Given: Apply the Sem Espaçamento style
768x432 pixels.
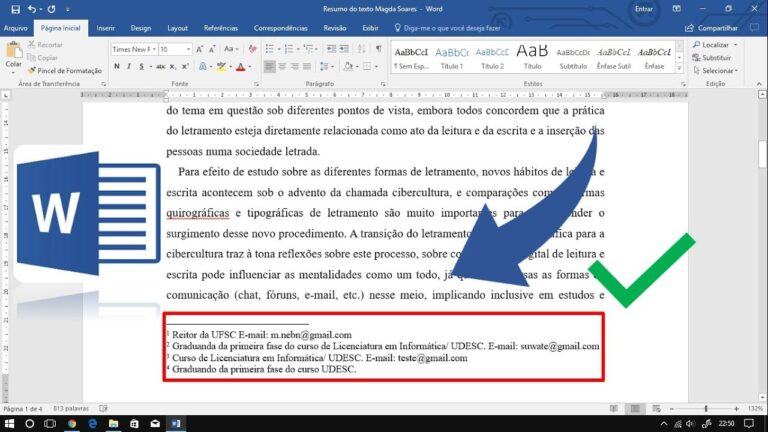Looking at the screenshot, I should [411, 58].
